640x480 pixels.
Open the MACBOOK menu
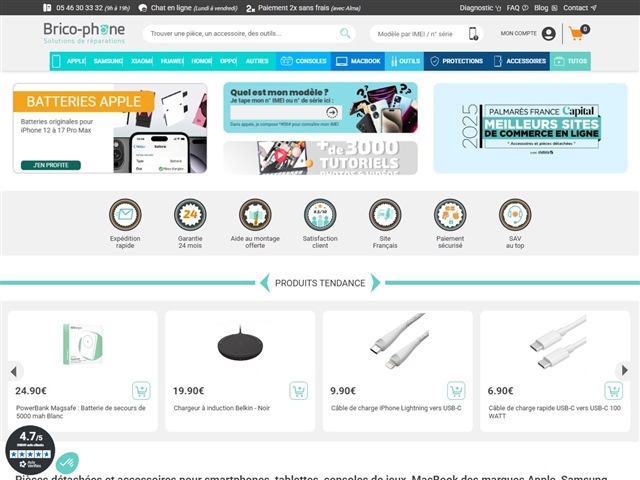(358, 61)
